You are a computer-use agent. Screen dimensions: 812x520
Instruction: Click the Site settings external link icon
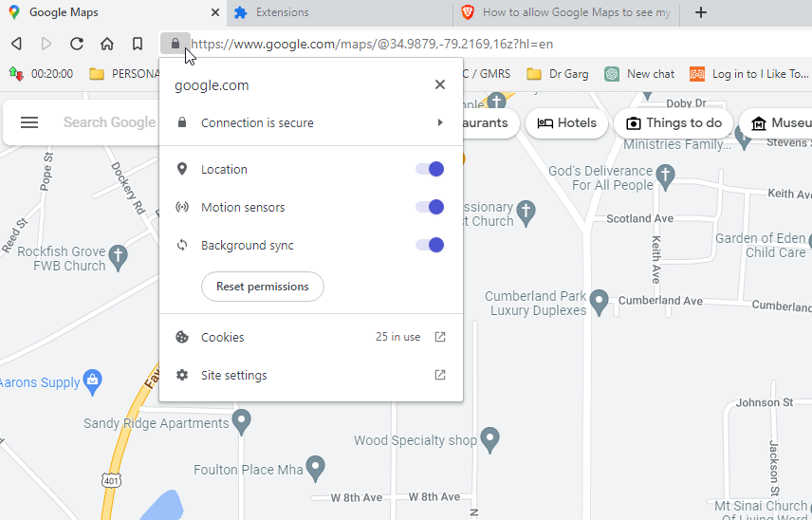439,375
